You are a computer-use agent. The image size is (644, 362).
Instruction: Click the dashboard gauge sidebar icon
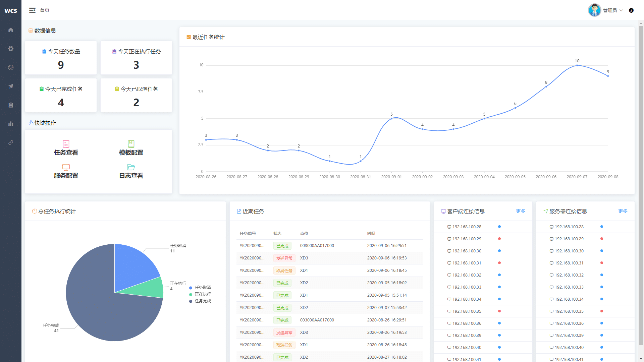11,68
